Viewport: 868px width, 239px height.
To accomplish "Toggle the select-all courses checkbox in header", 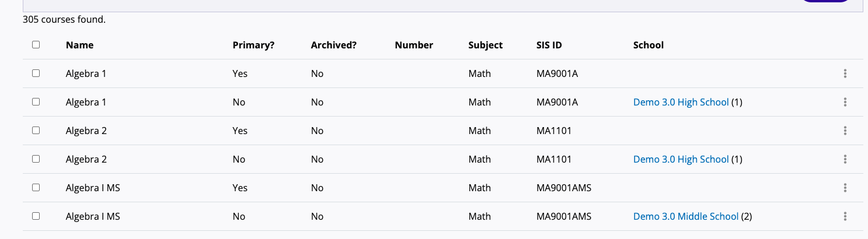I will coord(36,44).
